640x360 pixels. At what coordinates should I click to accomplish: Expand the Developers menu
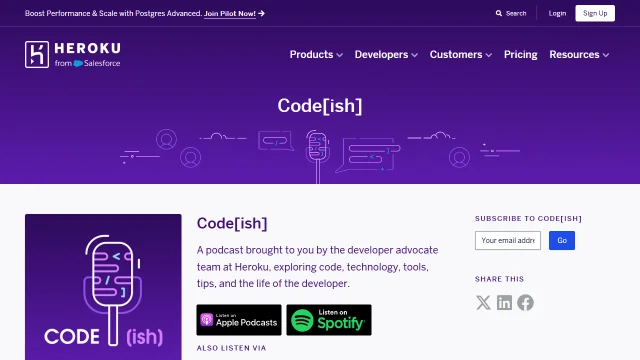tap(386, 55)
